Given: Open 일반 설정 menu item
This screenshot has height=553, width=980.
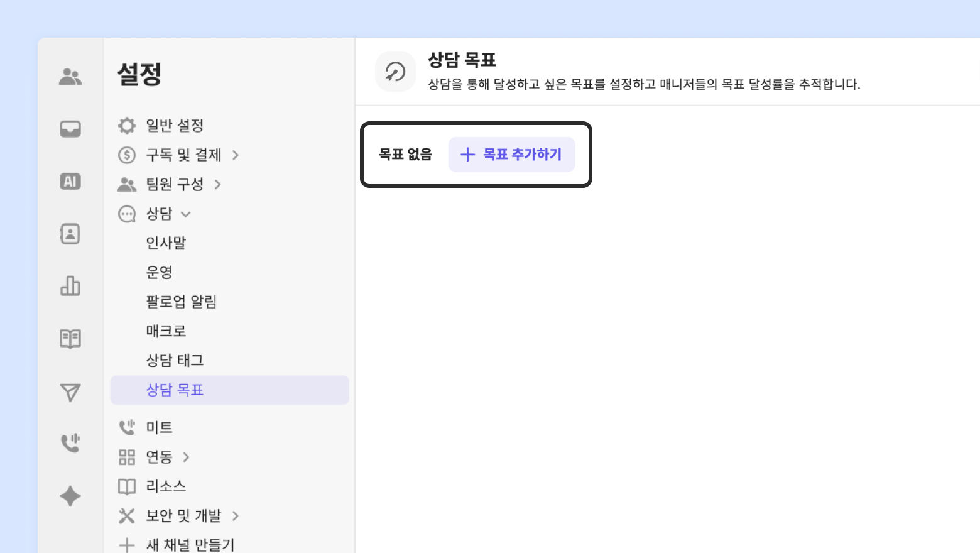Looking at the screenshot, I should [x=175, y=125].
